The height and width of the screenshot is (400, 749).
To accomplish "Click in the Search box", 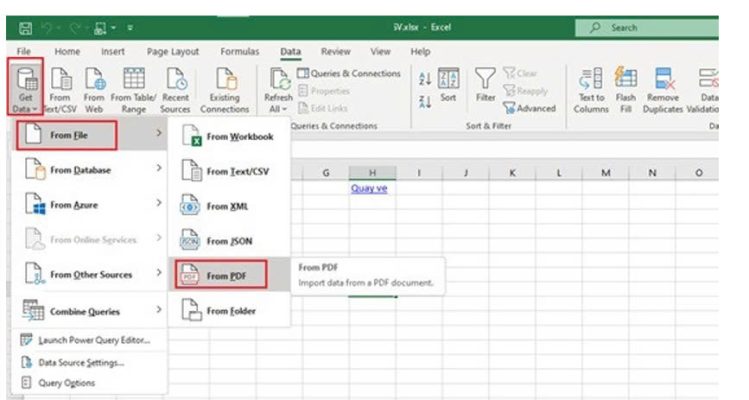I will pyautogui.click(x=647, y=28).
